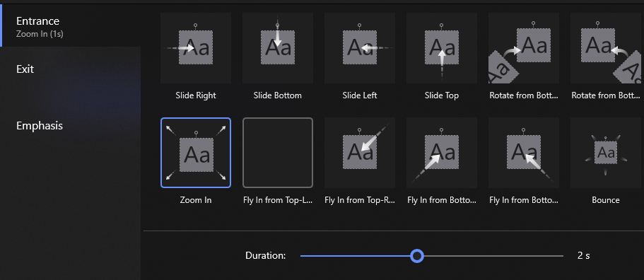Choose the Slide Bottom animation icon
This screenshot has height=280, width=644.
coord(278,48)
